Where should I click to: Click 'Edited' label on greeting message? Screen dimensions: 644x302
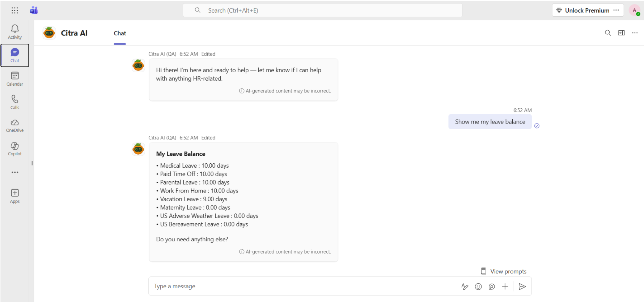pyautogui.click(x=208, y=54)
